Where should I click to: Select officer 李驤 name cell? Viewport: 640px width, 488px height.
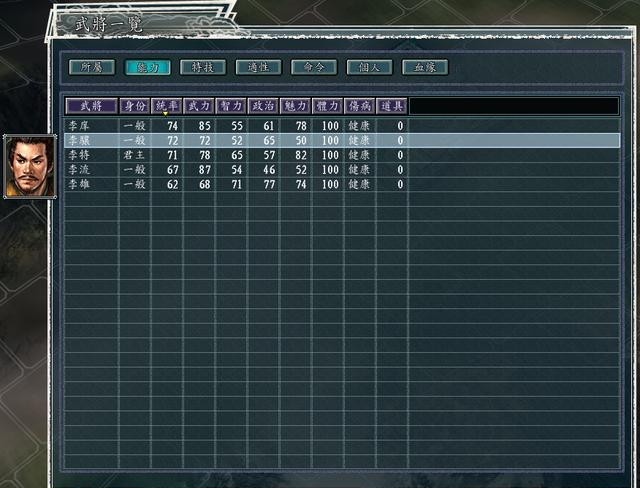click(79, 140)
